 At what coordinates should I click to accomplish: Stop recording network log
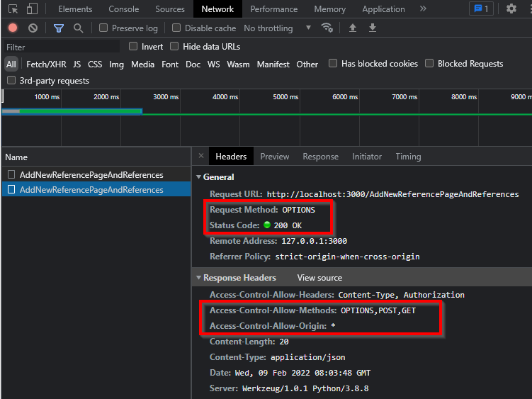[x=13, y=28]
